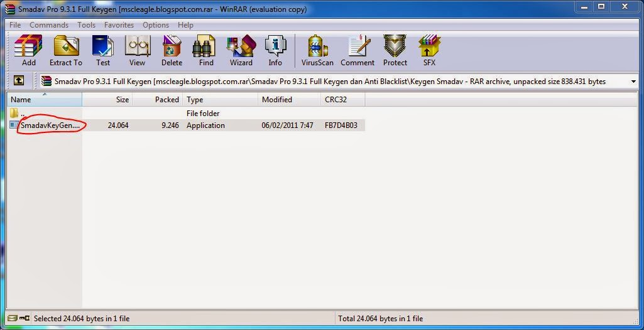
Task: Go up one folder level button
Action: tap(18, 81)
